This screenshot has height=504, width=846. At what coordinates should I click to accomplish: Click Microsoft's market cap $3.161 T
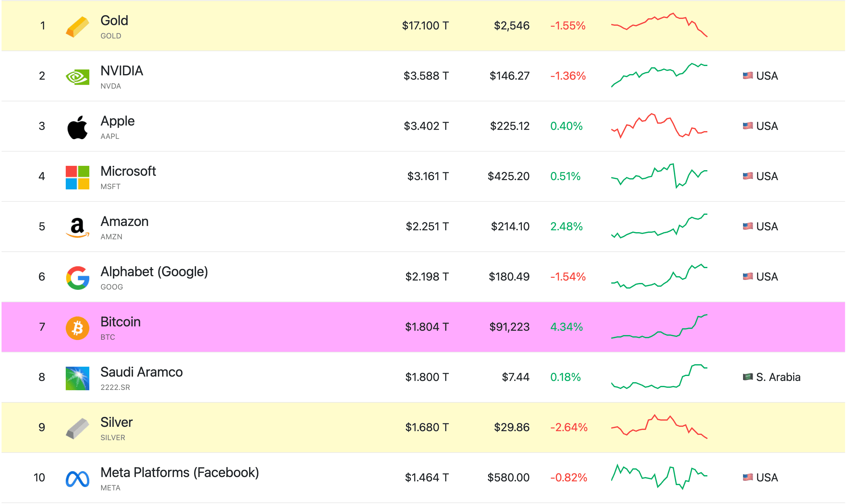[428, 176]
